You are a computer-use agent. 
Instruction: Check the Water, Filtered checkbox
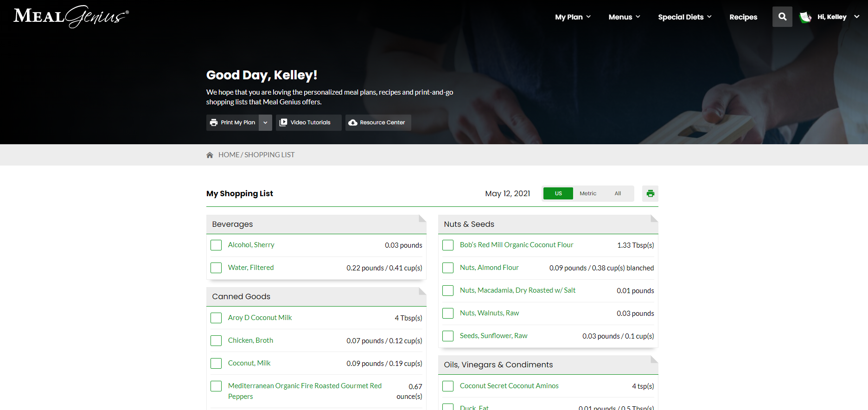216,268
